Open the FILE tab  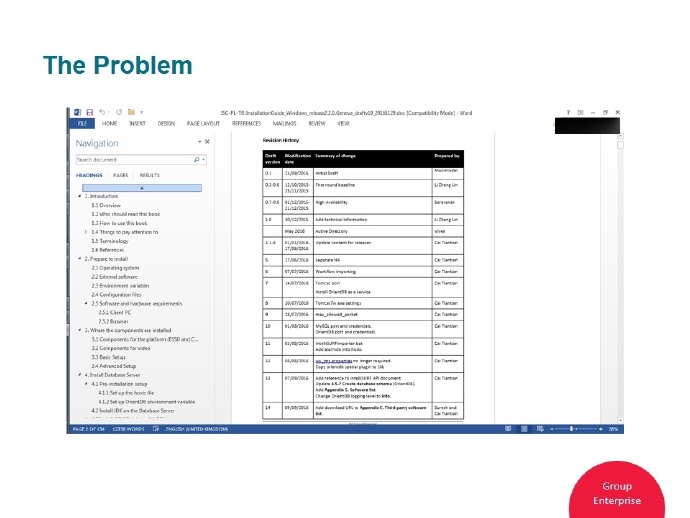pyautogui.click(x=81, y=123)
